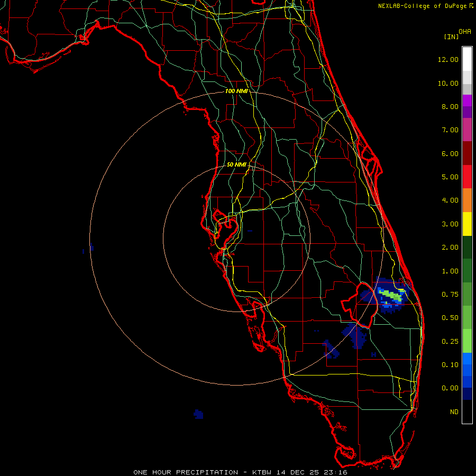The height and width of the screenshot is (476, 476).
Task: Select the 6.00 scale value
Action: pyautogui.click(x=450, y=153)
